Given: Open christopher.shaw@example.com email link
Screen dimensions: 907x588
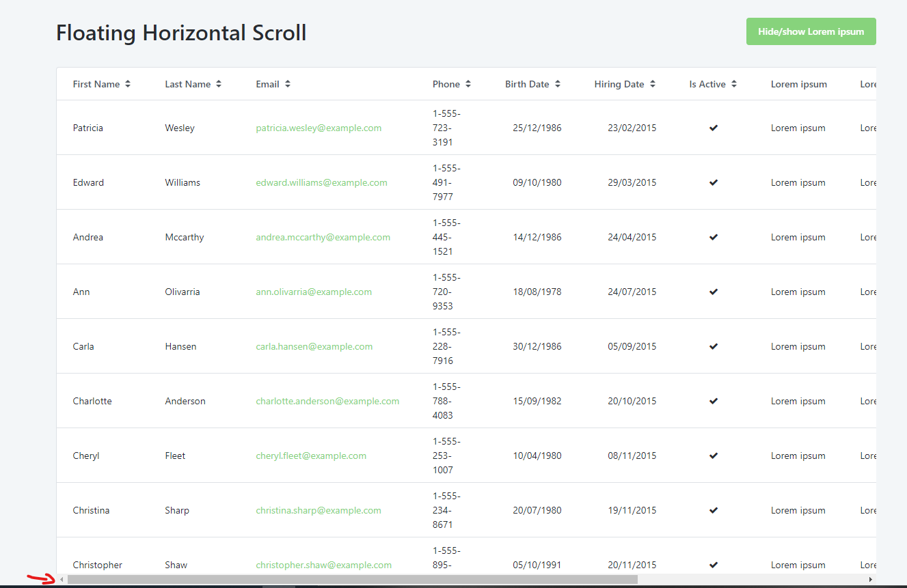Looking at the screenshot, I should click(324, 565).
